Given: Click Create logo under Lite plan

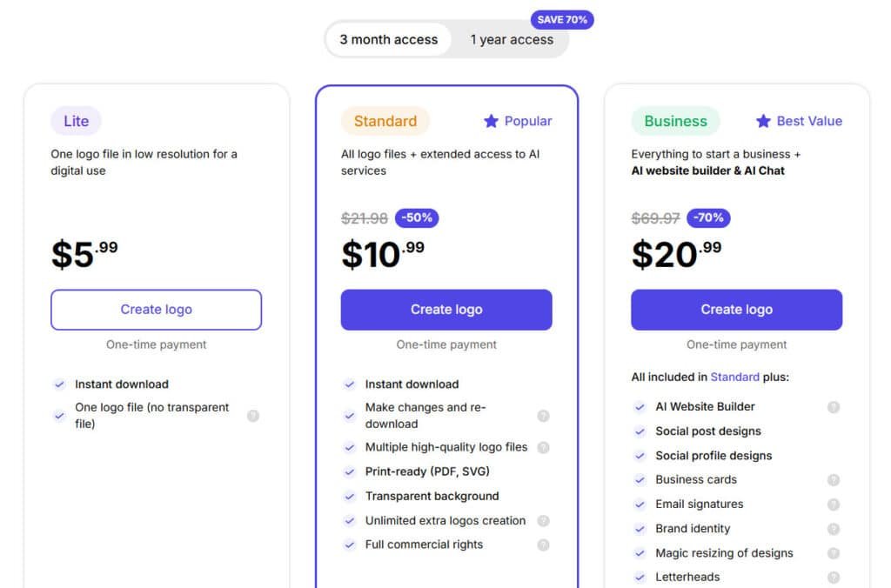Looking at the screenshot, I should point(157,310).
